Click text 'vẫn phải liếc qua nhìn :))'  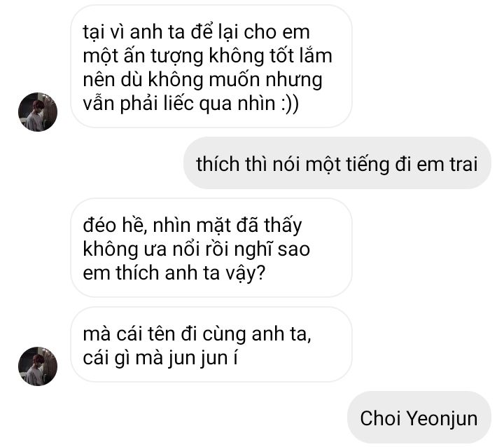(191, 103)
